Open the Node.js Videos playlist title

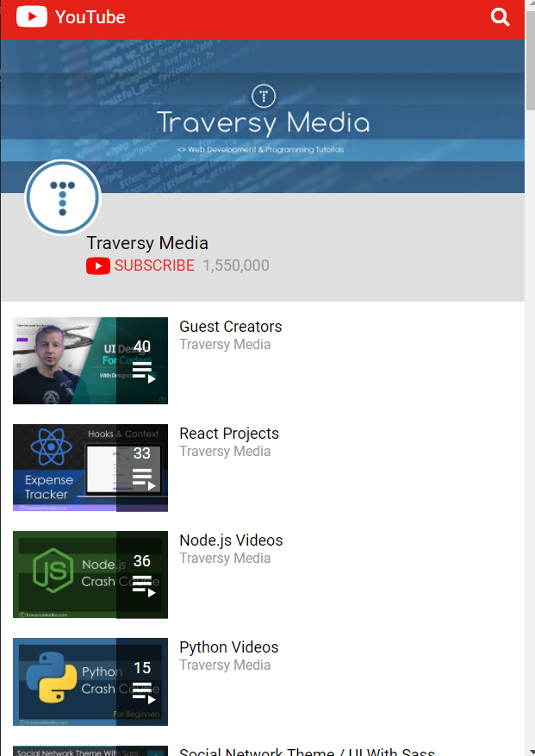coord(231,540)
